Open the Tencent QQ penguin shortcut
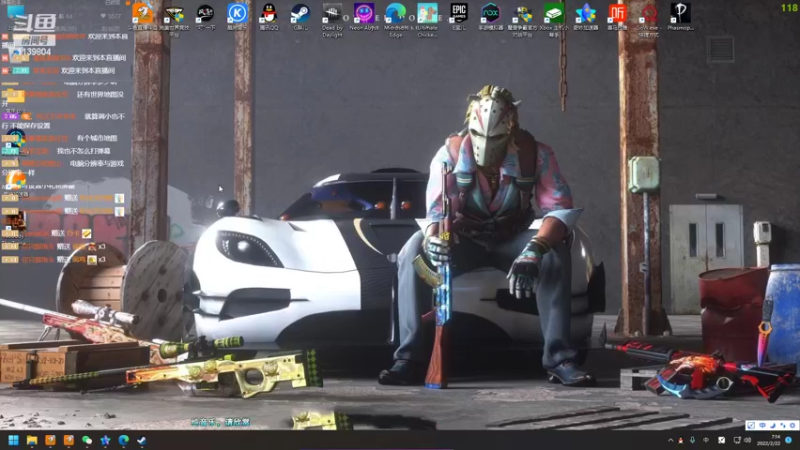800x450 pixels. coord(269,14)
